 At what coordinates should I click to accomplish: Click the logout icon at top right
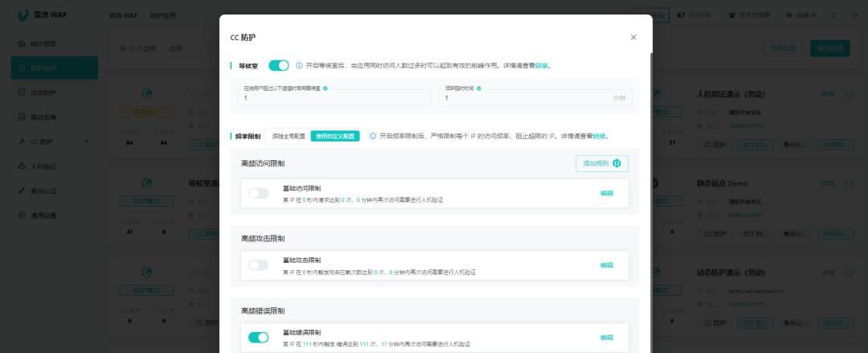tap(854, 15)
